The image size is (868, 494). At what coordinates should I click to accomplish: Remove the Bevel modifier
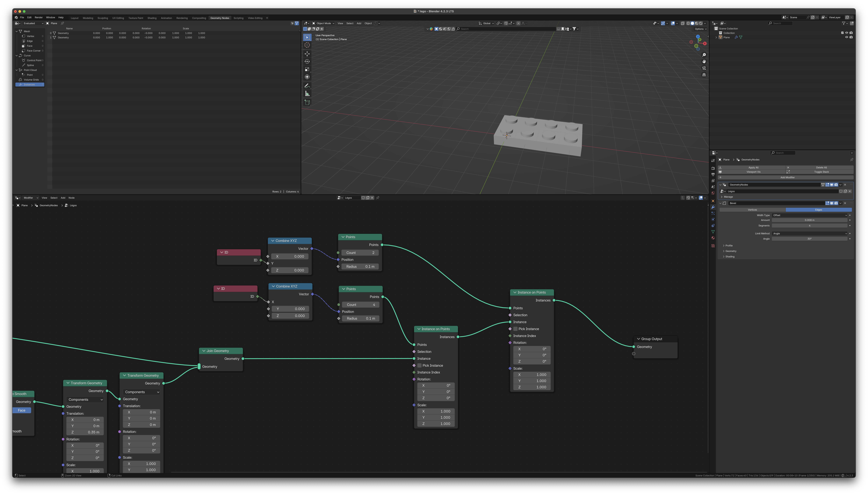(845, 203)
